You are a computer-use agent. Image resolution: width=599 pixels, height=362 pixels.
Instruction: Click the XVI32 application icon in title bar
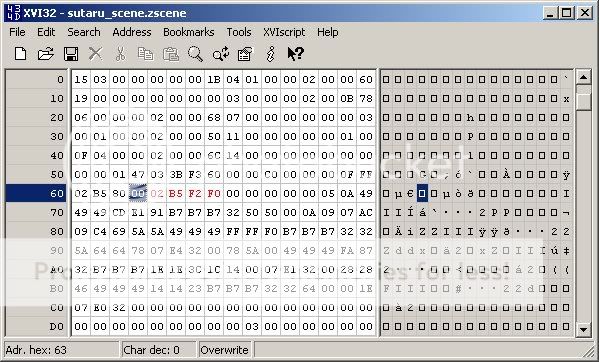pos(13,13)
